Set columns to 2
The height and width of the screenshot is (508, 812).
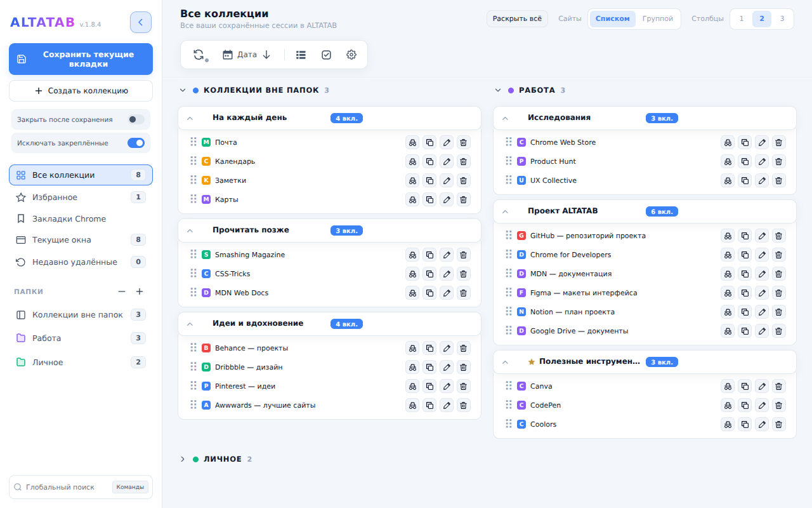[762, 19]
